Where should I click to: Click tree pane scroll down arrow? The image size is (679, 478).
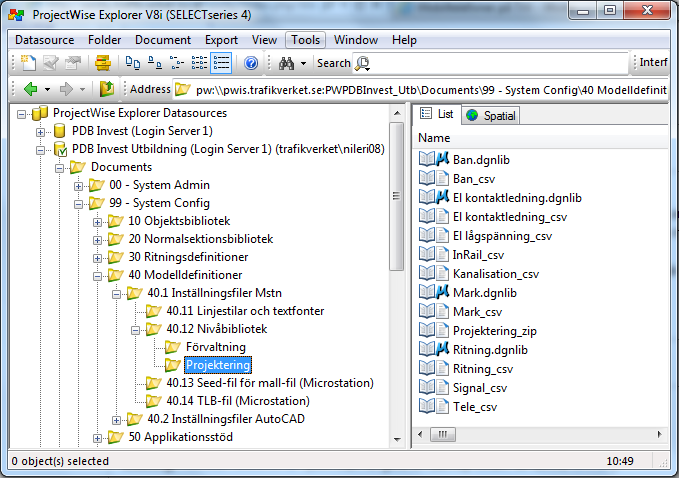tap(397, 439)
